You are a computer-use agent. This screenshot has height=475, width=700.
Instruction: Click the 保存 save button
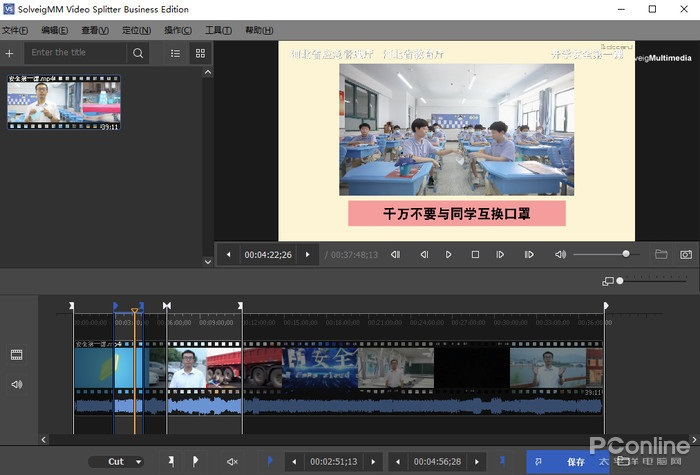pos(575,462)
